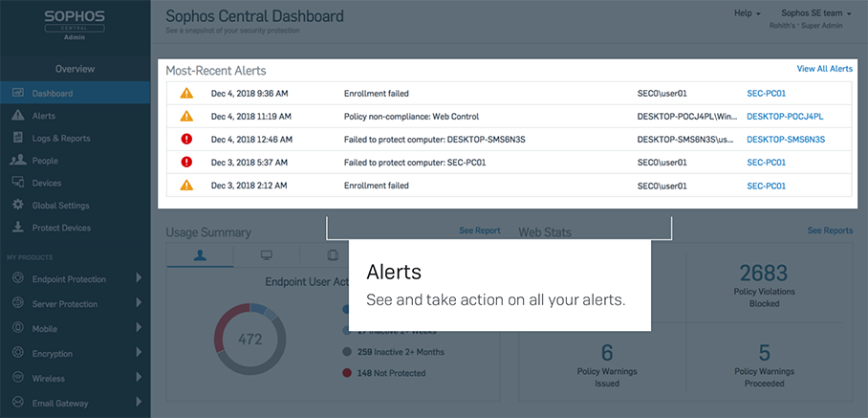Expand the Mobile product menu arrow
Screen dimensions: 868x418
coord(139,328)
